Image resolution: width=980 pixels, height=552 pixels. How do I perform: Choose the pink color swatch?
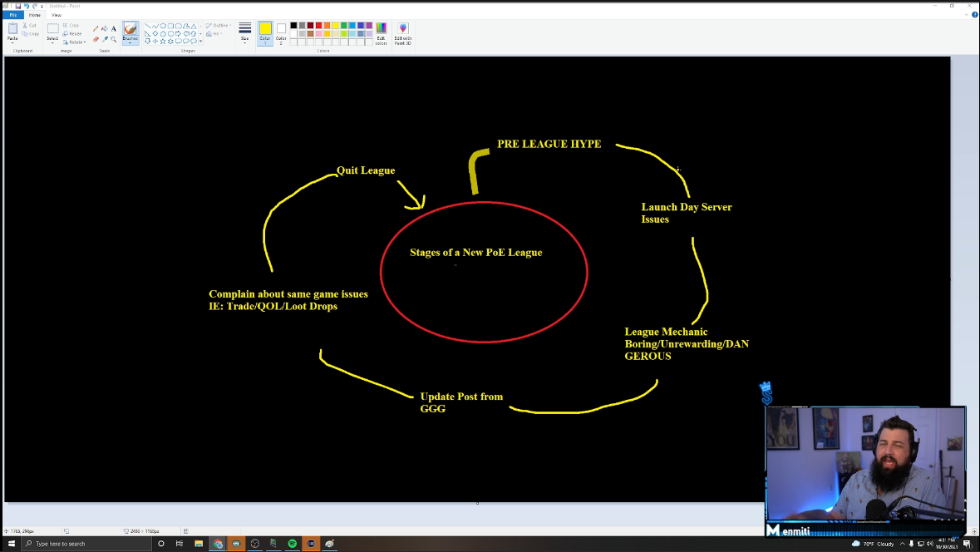(x=318, y=34)
